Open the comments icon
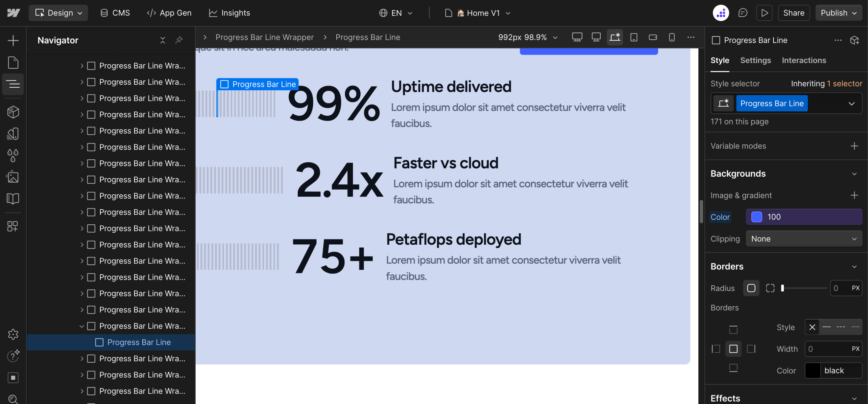Image resolution: width=868 pixels, height=404 pixels. coord(743,13)
